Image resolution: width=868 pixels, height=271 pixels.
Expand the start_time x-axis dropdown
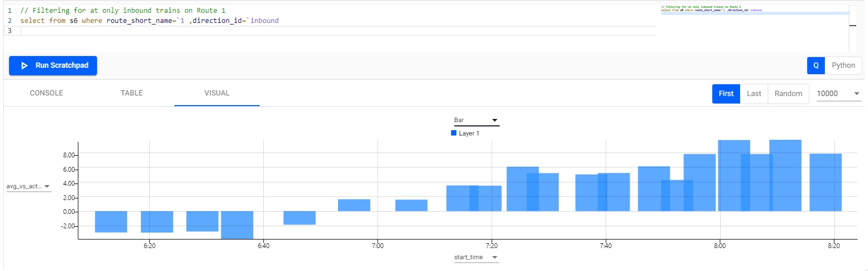476,257
